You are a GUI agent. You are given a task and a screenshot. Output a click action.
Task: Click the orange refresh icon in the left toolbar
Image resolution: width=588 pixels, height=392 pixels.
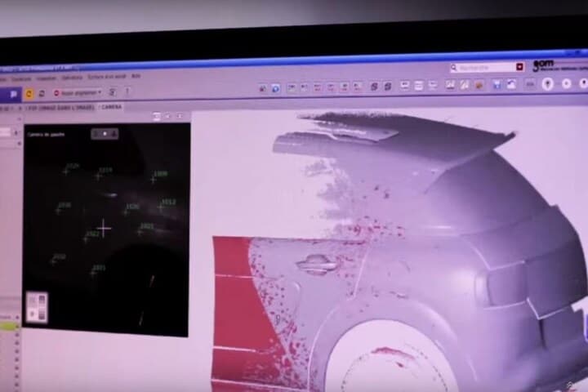coord(29,93)
